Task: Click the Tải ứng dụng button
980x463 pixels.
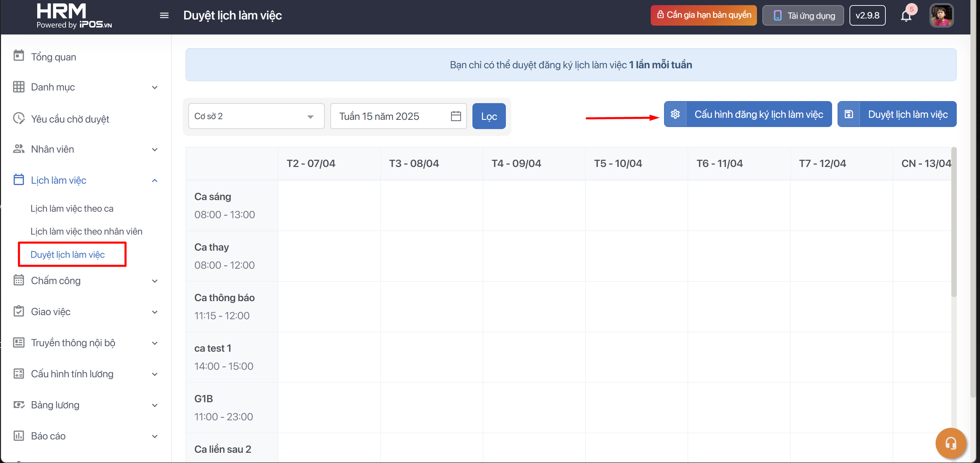Action: [x=803, y=16]
